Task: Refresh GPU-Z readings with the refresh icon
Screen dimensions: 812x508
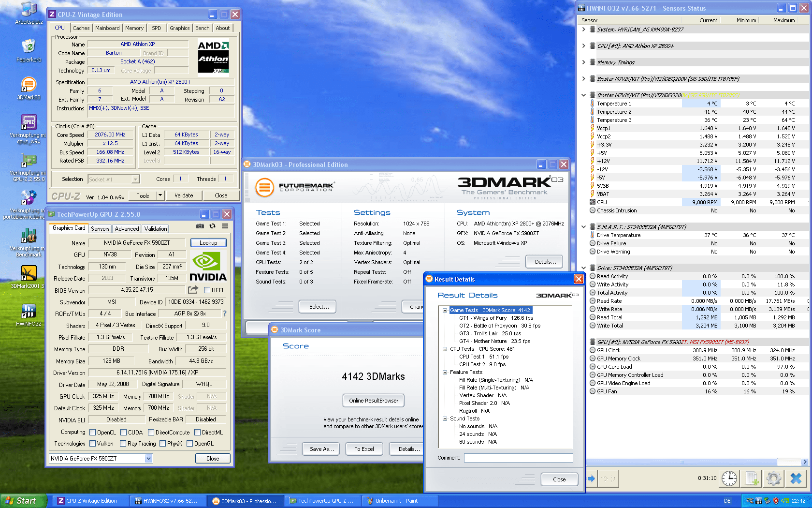Action: click(x=212, y=226)
